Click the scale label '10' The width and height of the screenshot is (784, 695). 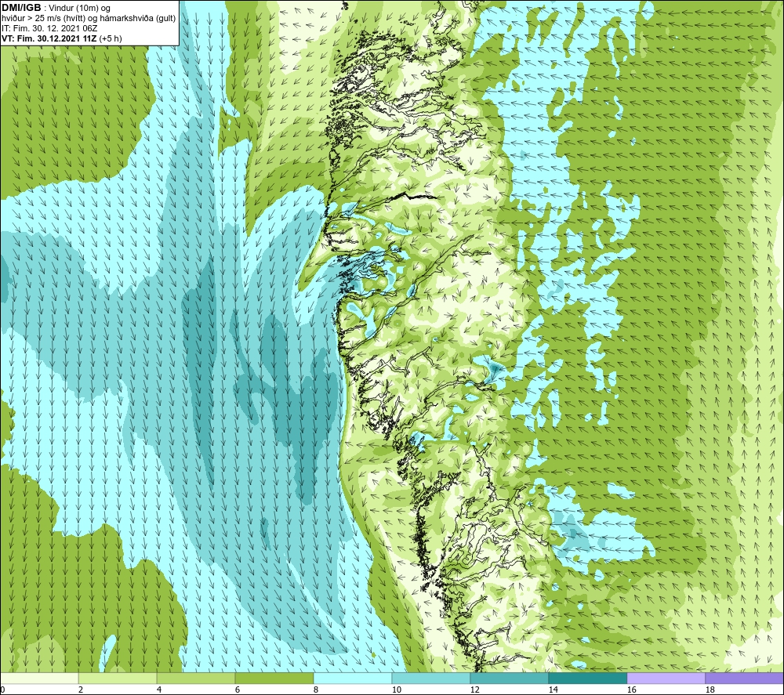click(x=397, y=690)
